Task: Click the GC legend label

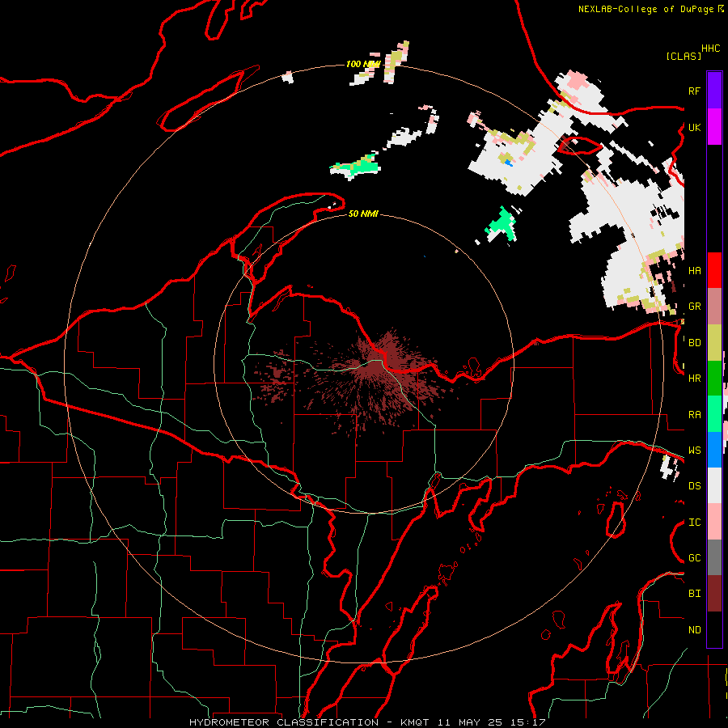Action: point(694,558)
